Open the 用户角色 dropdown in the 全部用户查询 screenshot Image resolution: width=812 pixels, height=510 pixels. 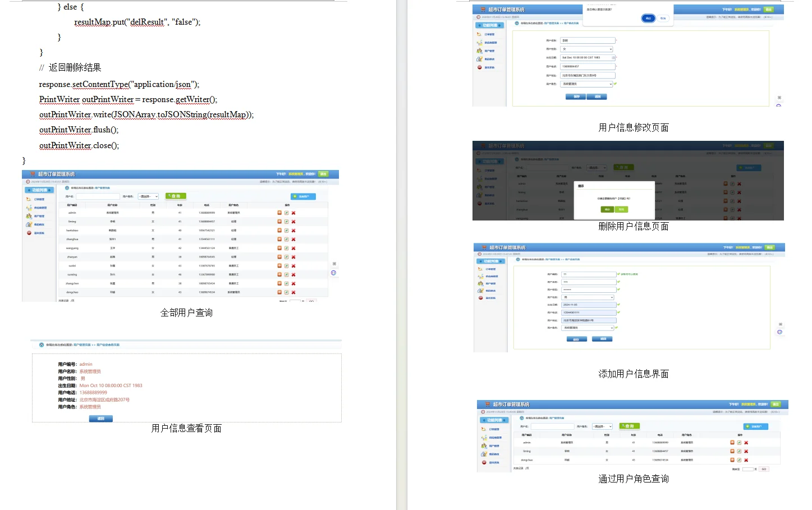(x=148, y=196)
